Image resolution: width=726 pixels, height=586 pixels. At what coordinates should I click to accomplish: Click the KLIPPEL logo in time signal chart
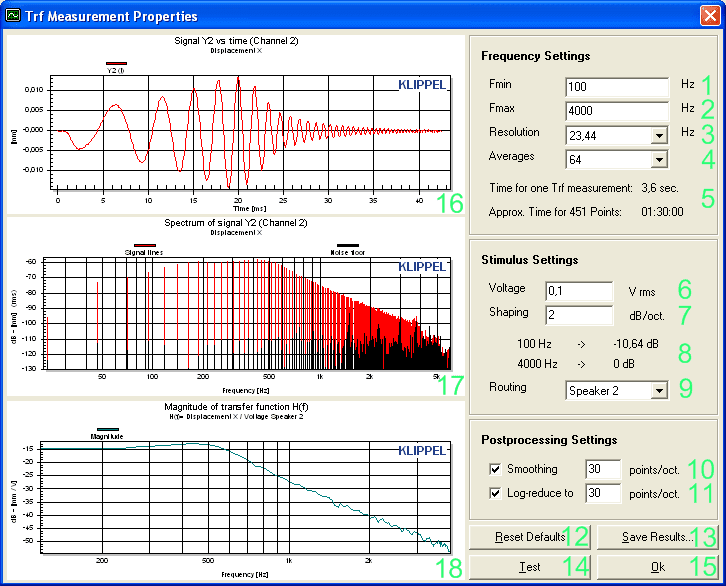(422, 85)
